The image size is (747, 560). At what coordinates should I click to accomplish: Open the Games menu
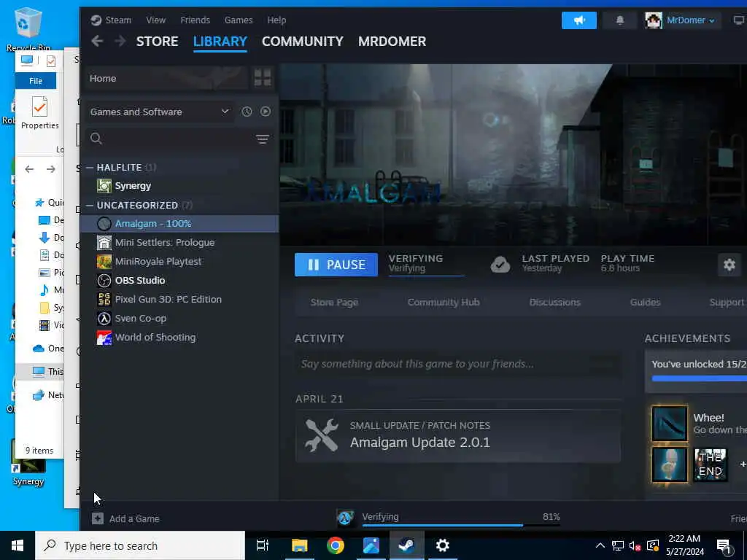click(239, 20)
